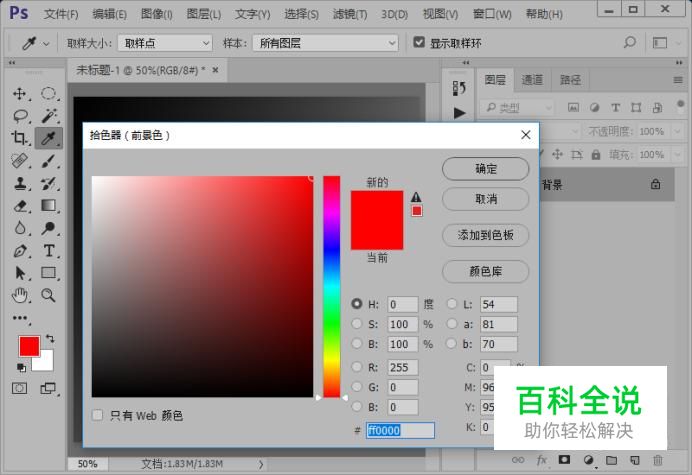The image size is (692, 475).
Task: Expand the status bar document info arrow
Action: (261, 464)
